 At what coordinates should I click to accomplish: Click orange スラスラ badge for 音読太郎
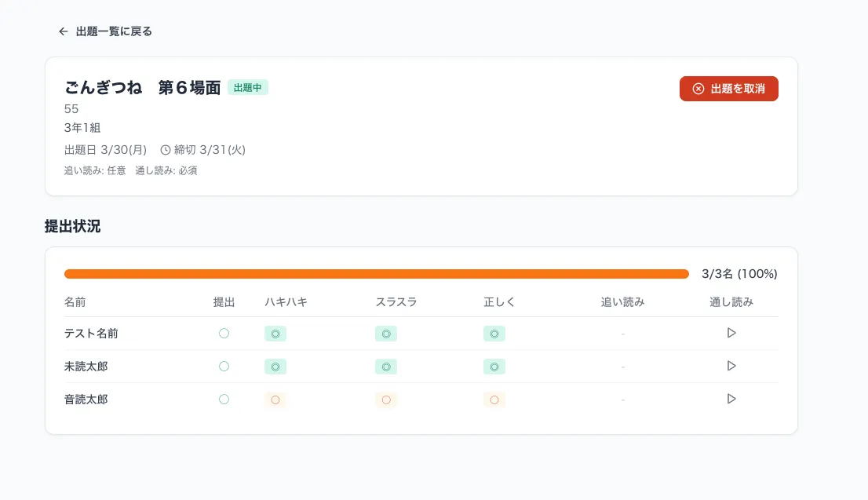coord(386,400)
